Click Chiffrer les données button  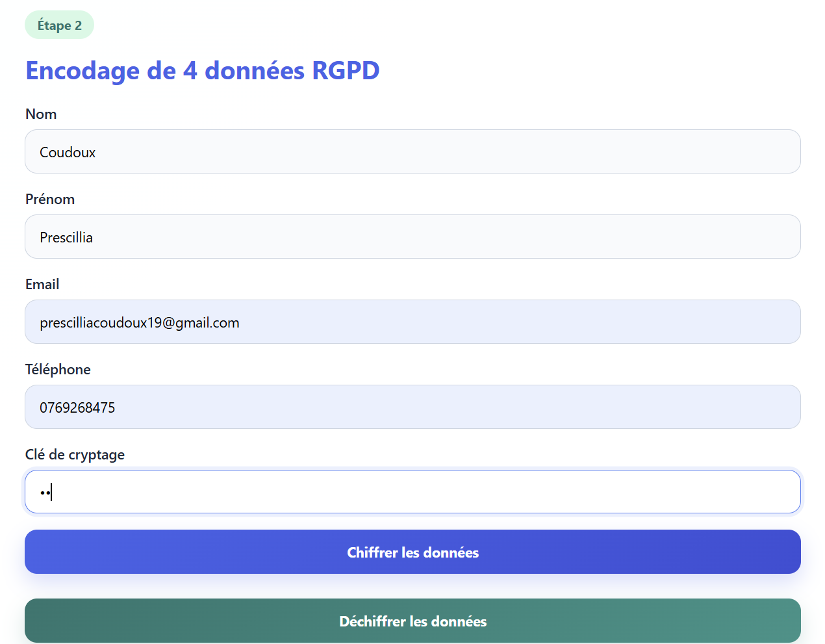412,552
